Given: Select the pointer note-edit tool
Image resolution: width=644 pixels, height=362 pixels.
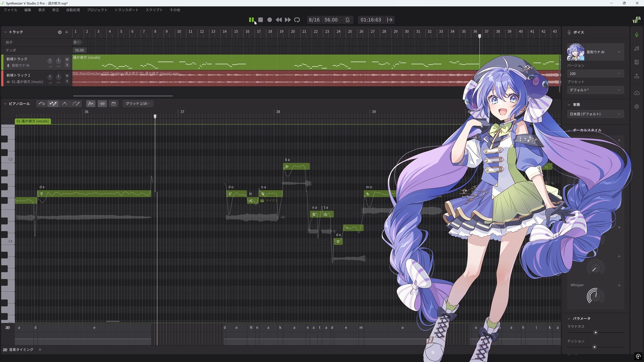Looking at the screenshot, I should 42,104.
